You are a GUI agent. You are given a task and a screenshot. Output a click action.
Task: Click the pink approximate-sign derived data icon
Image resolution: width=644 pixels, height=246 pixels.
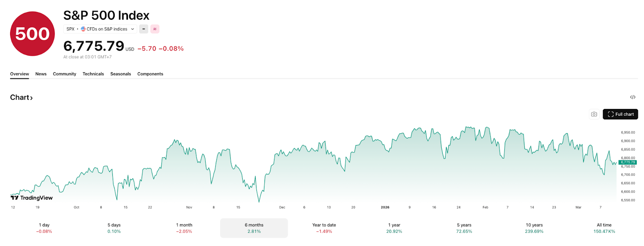(x=155, y=29)
